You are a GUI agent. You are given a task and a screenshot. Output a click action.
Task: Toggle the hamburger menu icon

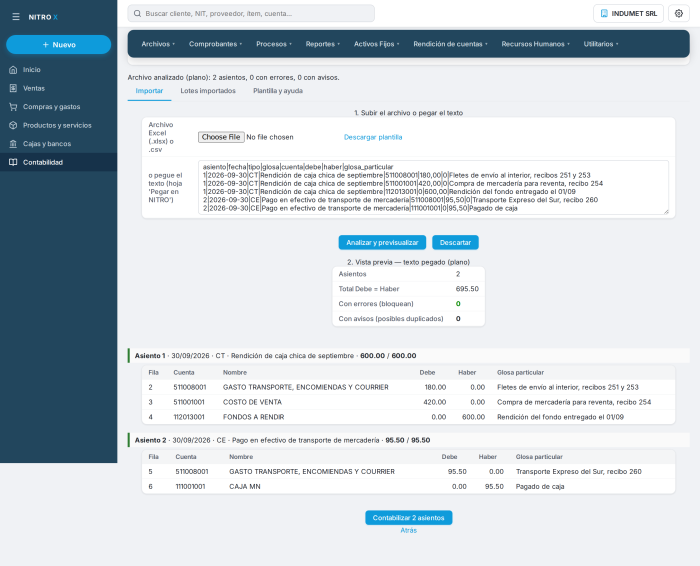pos(16,17)
